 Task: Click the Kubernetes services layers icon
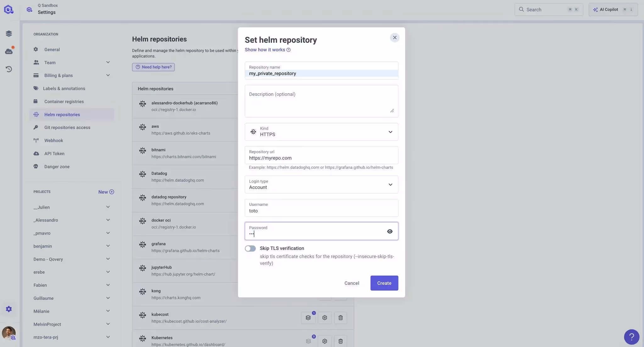(x=308, y=341)
